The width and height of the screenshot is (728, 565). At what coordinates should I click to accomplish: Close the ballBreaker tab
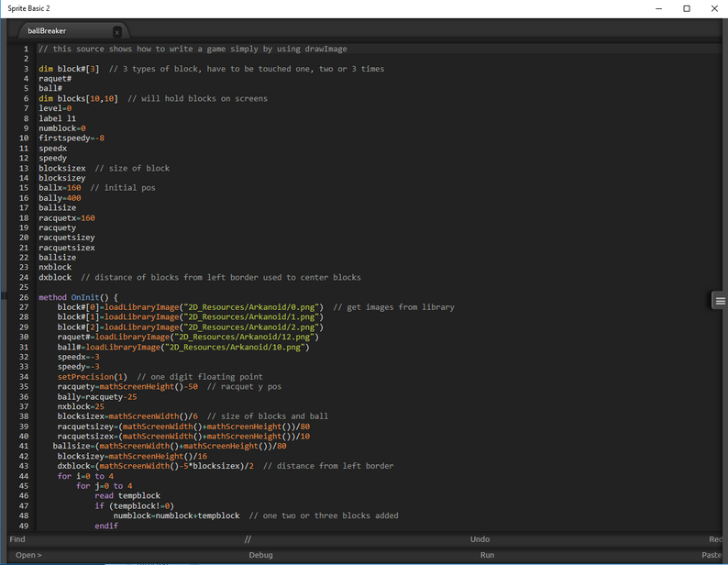[x=116, y=31]
